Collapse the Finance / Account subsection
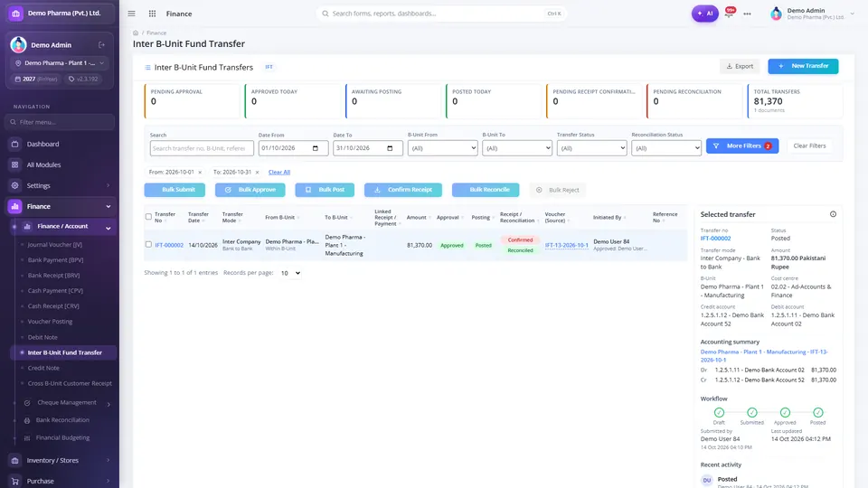This screenshot has height=488, width=868. (63, 226)
